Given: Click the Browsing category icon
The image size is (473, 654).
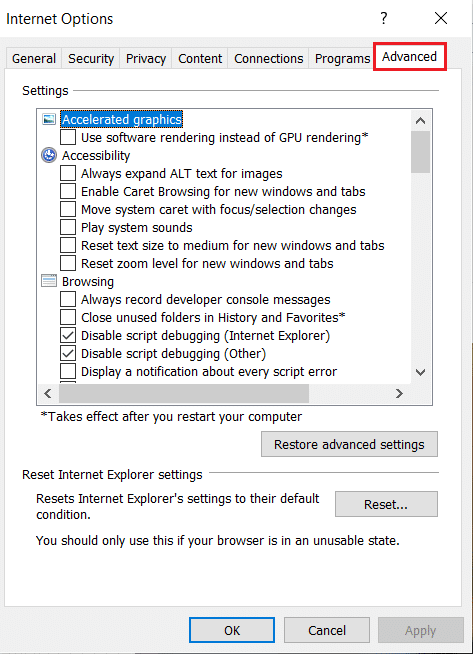Looking at the screenshot, I should point(49,281).
